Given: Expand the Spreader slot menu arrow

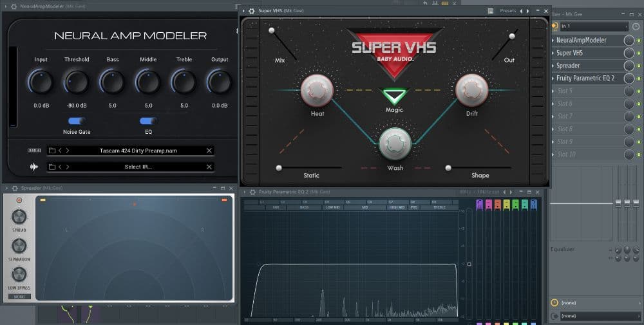Looking at the screenshot, I should point(553,66).
